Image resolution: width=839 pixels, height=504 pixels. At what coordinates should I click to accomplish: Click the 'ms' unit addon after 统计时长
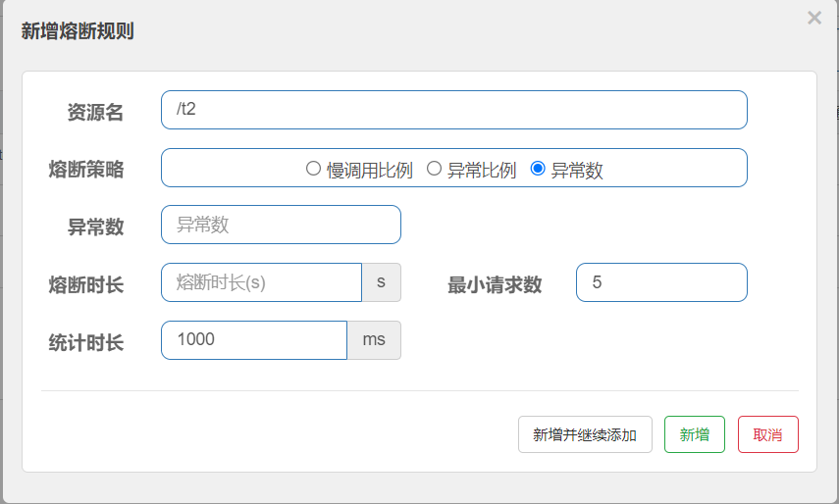[x=374, y=340]
